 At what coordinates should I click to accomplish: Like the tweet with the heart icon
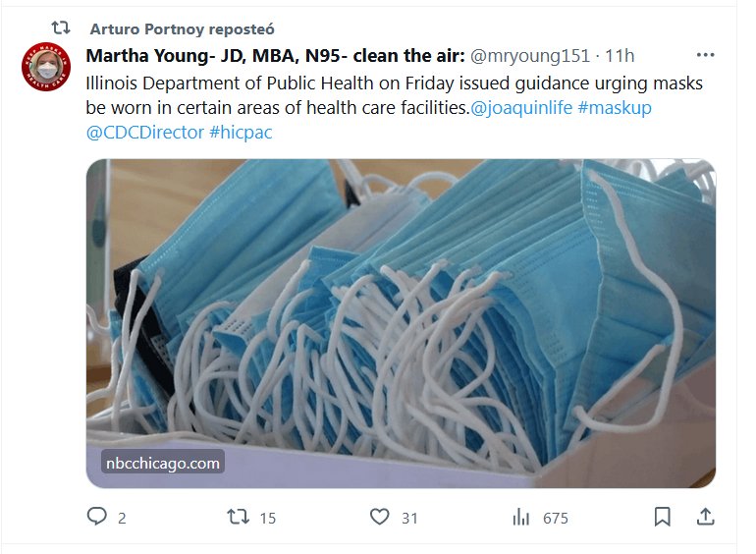coord(379,517)
